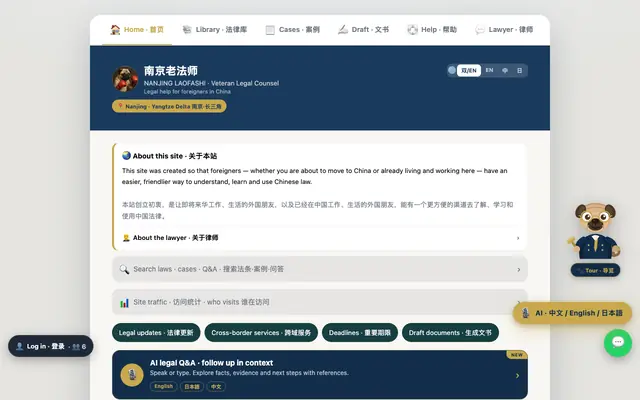640x400 pixels.
Task: Click 'NANJING LAOFASHI · Veteran Legal Counsel' subtitle
Action: click(x=211, y=83)
